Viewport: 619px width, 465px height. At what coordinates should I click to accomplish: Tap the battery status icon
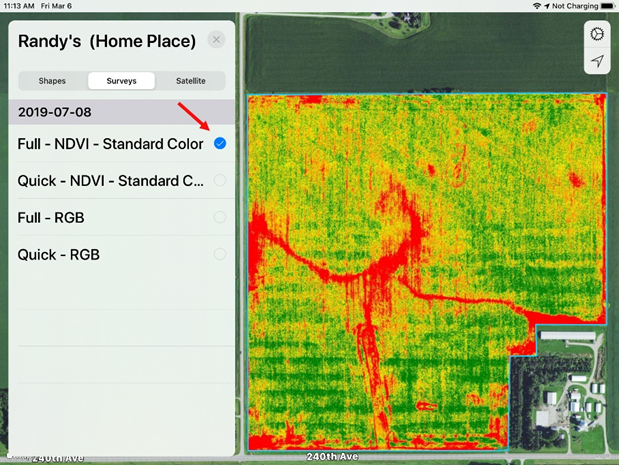pos(608,6)
